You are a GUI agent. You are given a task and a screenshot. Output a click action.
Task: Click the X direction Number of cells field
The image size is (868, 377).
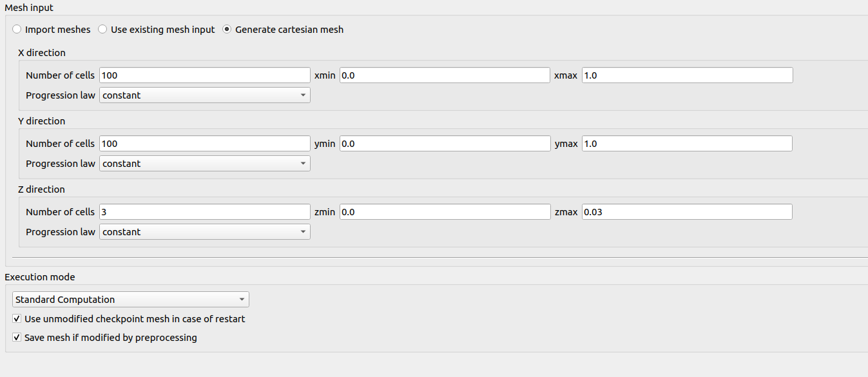pyautogui.click(x=205, y=75)
